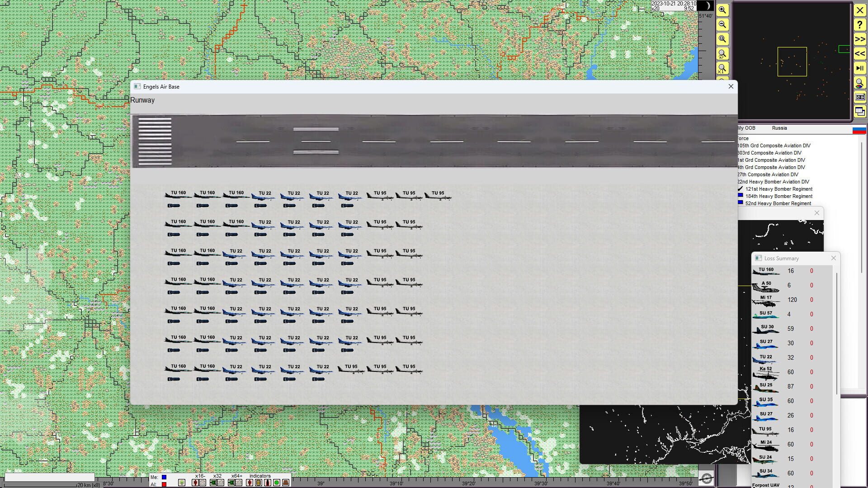Toggle the yellow supply indicator icon
Image resolution: width=868 pixels, height=488 pixels.
pyautogui.click(x=258, y=483)
